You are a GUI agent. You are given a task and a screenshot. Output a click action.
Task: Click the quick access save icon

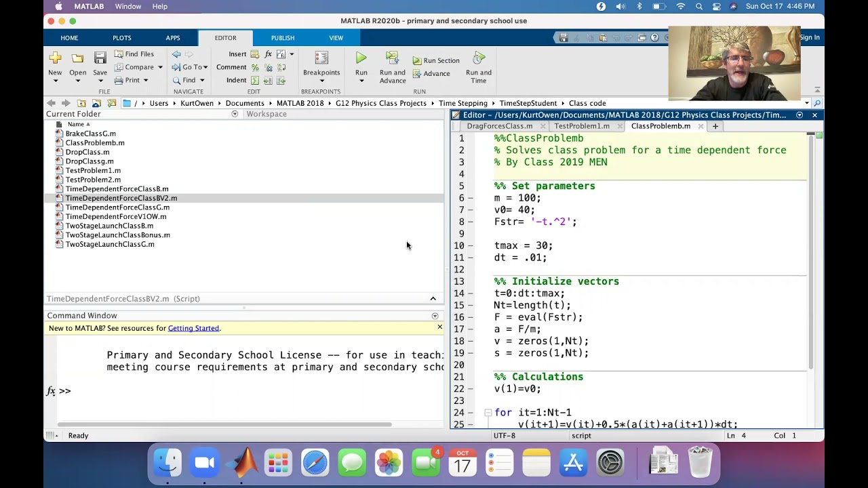coord(563,38)
